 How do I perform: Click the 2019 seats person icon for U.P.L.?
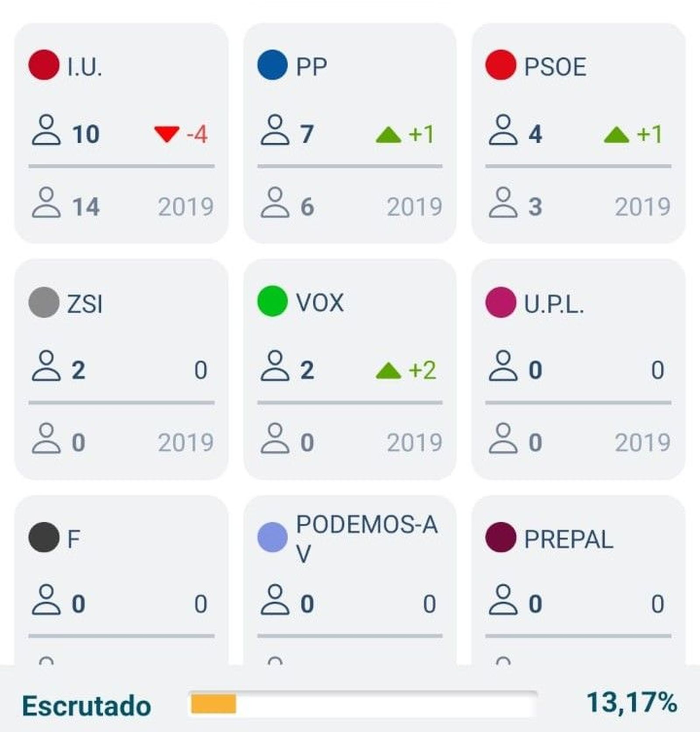[x=503, y=438]
